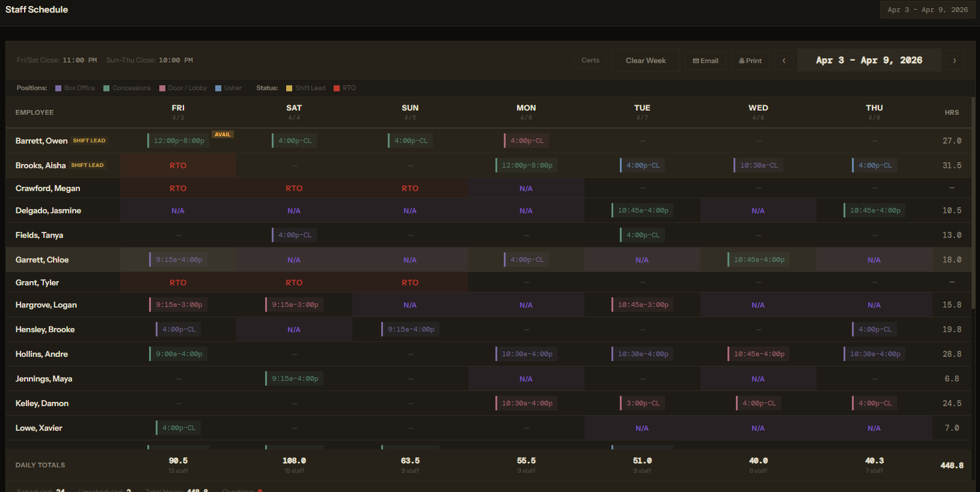Select employee Delgado, Jasmine
The height and width of the screenshot is (492, 980).
pyautogui.click(x=48, y=210)
